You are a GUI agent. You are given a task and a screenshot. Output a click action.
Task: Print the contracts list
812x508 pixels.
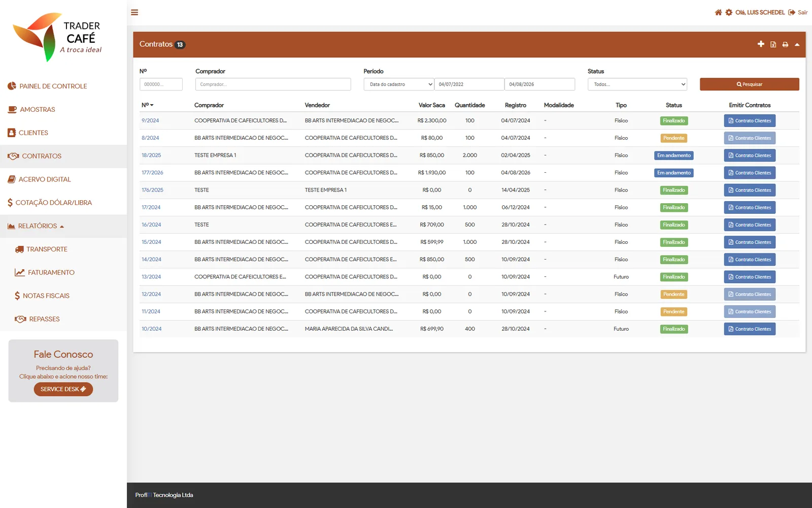click(785, 45)
